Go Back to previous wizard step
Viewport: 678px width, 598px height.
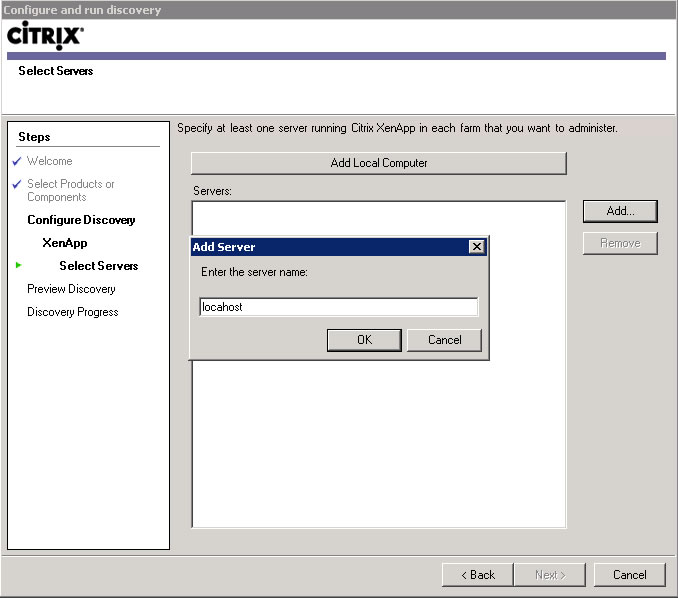pos(478,575)
